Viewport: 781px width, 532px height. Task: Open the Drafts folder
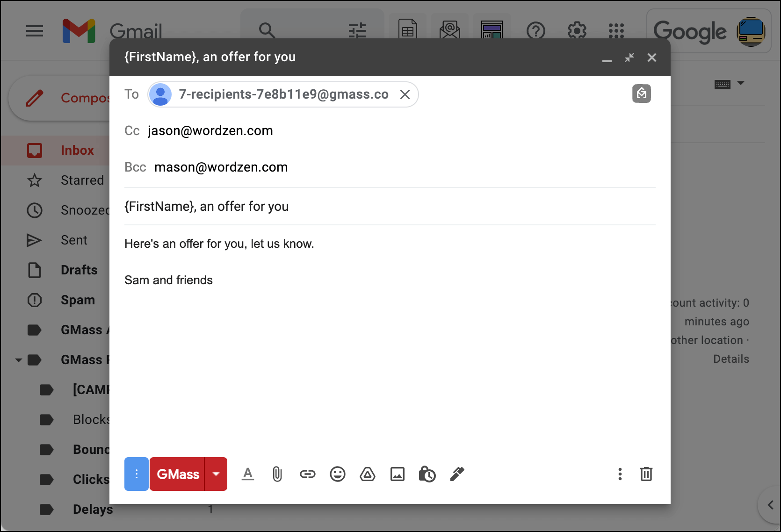pos(56,270)
